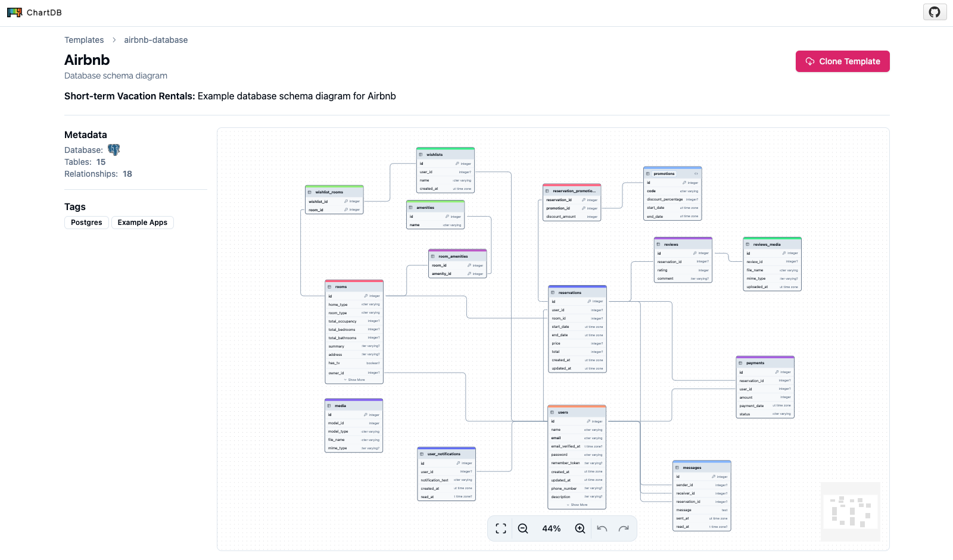Select the wishlists table header
Viewport: 953px width, 560px height.
(446, 154)
